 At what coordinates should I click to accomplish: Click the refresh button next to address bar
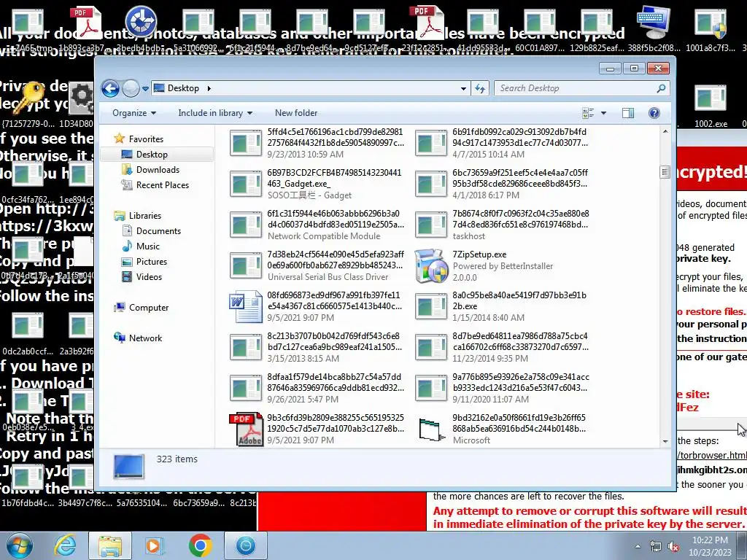coord(480,88)
